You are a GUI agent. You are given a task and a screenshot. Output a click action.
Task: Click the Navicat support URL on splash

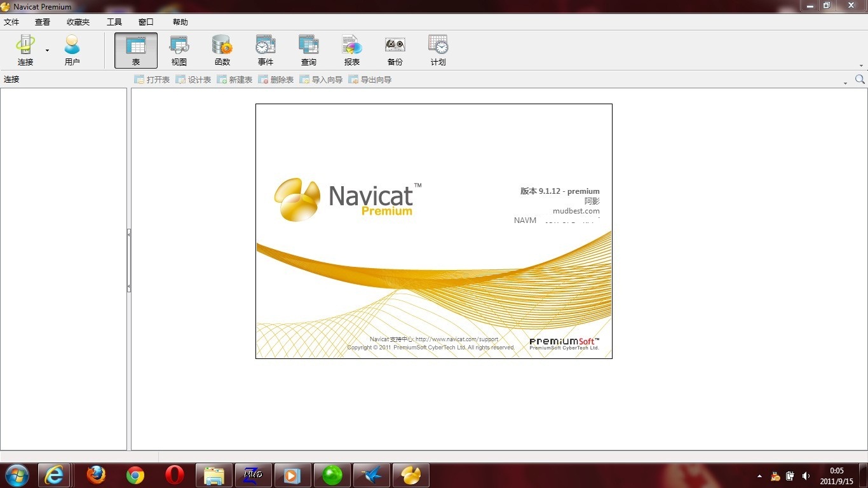[457, 339]
